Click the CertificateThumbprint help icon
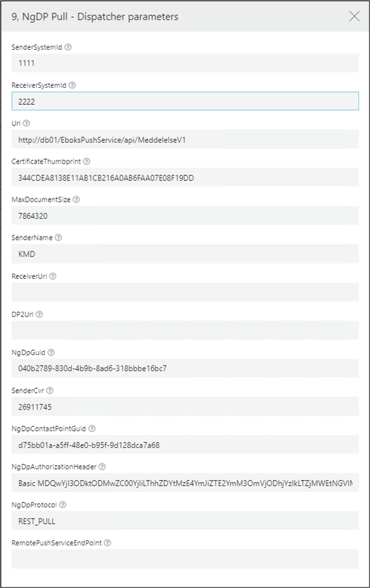This screenshot has height=588, width=370. coord(86,161)
